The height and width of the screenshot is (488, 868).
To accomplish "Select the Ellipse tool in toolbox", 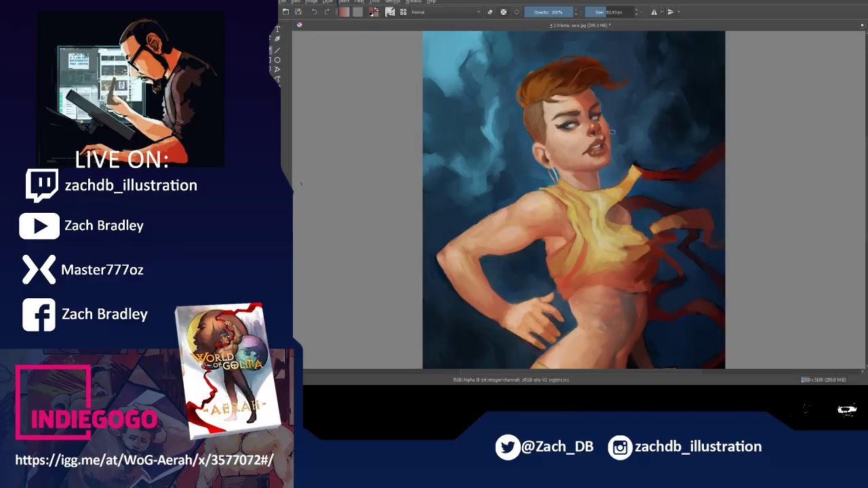I will point(277,60).
